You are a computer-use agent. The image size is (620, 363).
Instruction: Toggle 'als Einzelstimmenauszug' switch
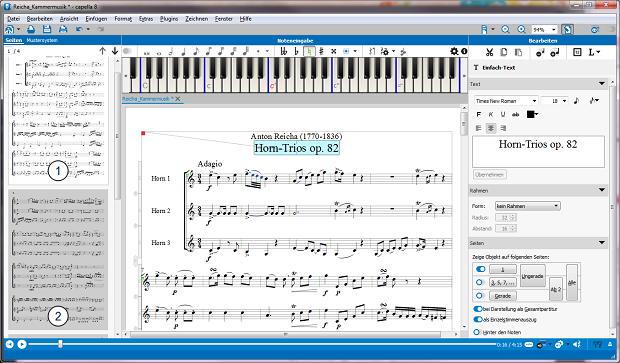pyautogui.click(x=478, y=319)
